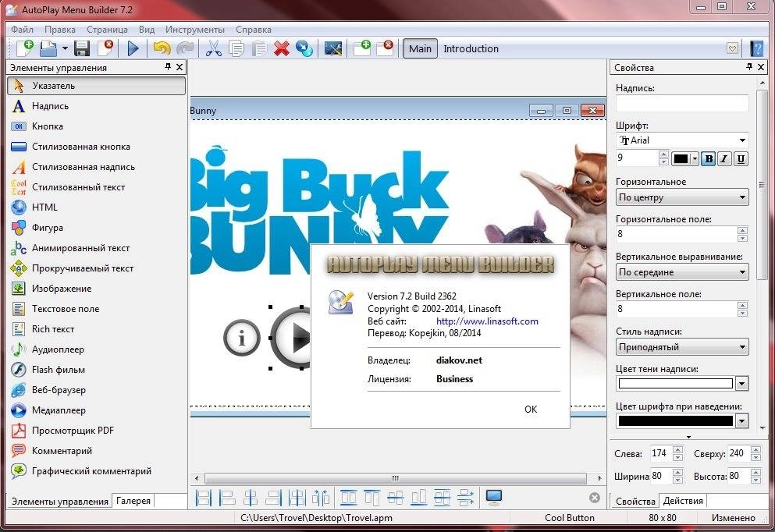Toggle italic font style
This screenshot has height=532, width=775.
click(x=724, y=158)
